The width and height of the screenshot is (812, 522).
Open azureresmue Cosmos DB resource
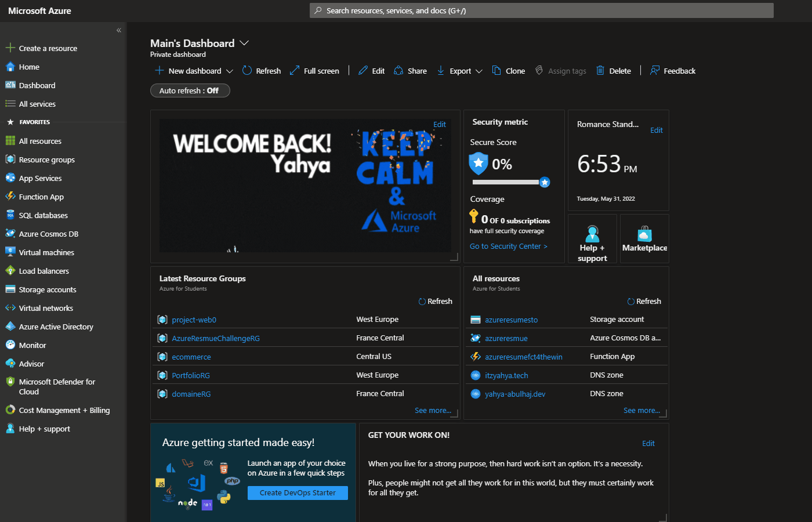(x=506, y=338)
